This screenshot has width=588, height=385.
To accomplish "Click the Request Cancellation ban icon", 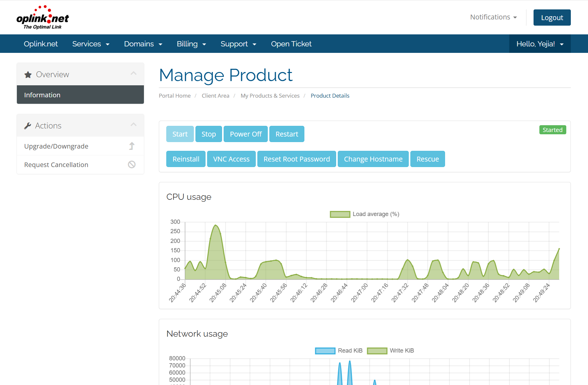I will click(132, 165).
